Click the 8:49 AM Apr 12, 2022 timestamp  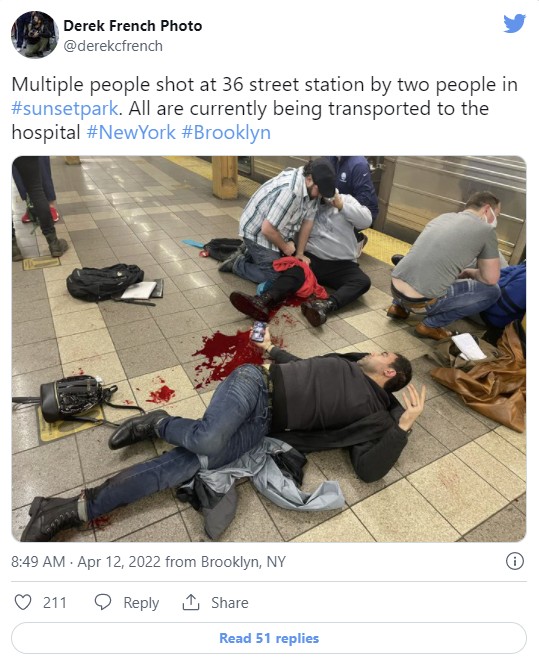86,562
